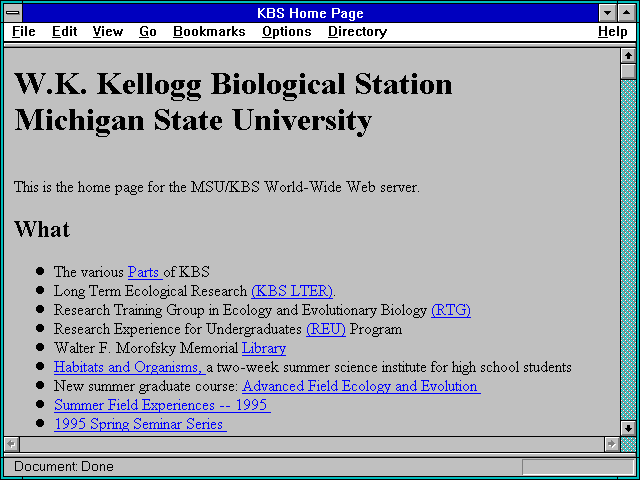Click 'Research Training Group in Ecology' text

[x=162, y=310]
